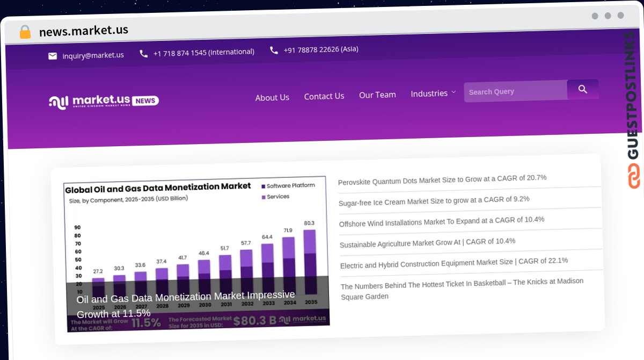Click the padlock icon beside the URL

25,32
